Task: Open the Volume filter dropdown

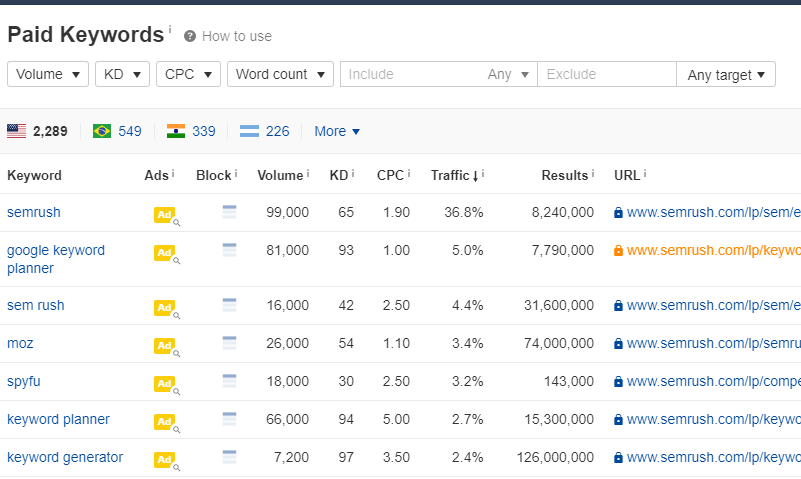Action: click(x=48, y=74)
